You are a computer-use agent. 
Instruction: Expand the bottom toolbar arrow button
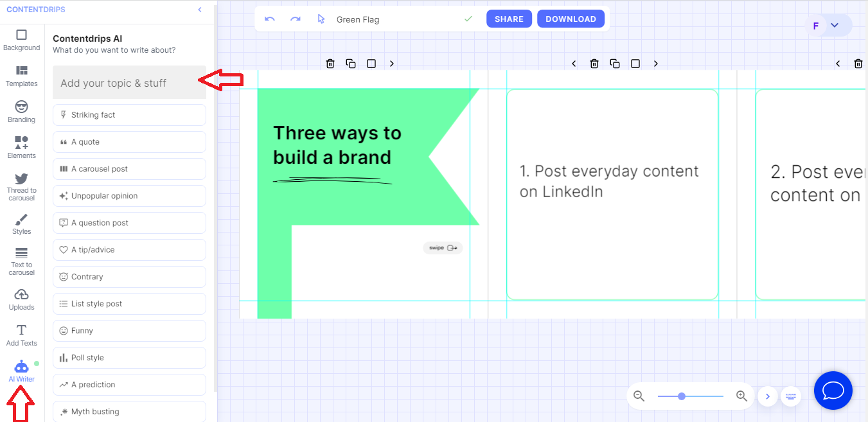pyautogui.click(x=767, y=396)
